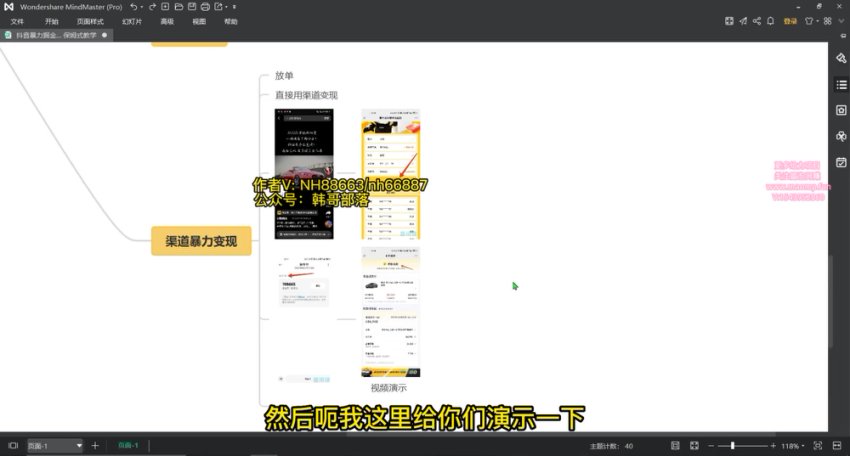This screenshot has height=456, width=850.
Task: Open the task calendar side panel
Action: [841, 162]
